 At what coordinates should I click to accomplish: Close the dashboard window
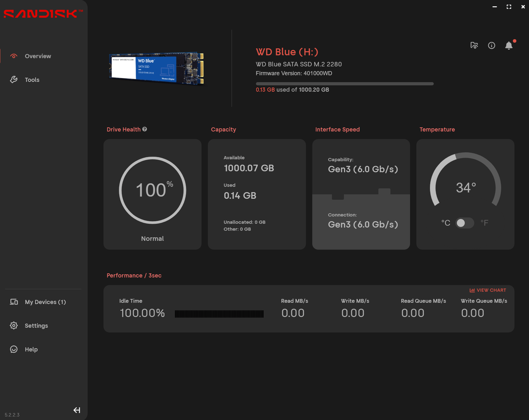(x=523, y=7)
